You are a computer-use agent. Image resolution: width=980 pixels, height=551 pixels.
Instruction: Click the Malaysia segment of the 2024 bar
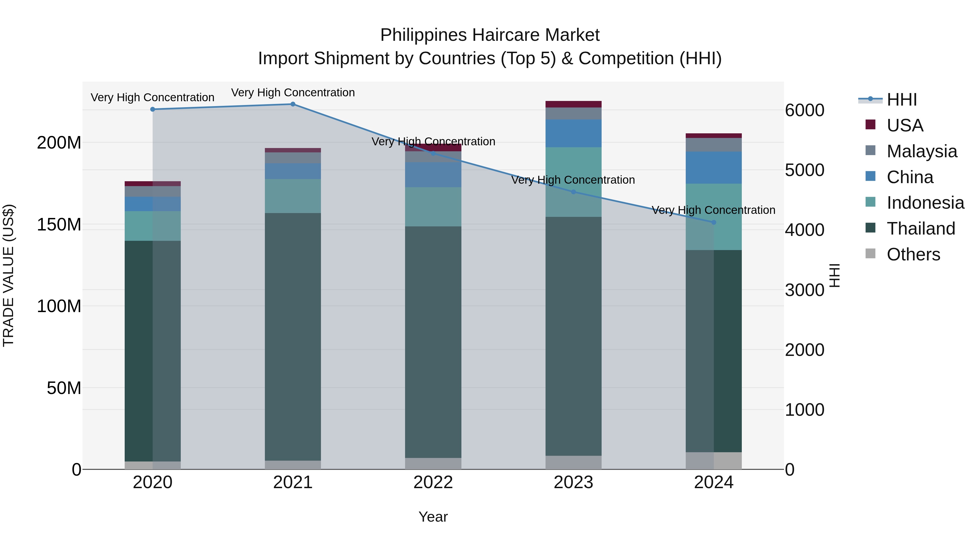point(714,145)
